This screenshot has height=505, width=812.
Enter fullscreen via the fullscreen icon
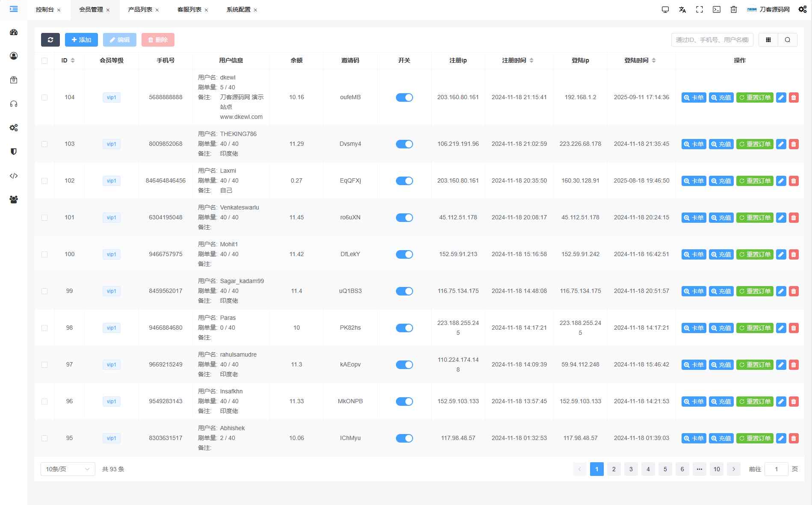coord(700,9)
